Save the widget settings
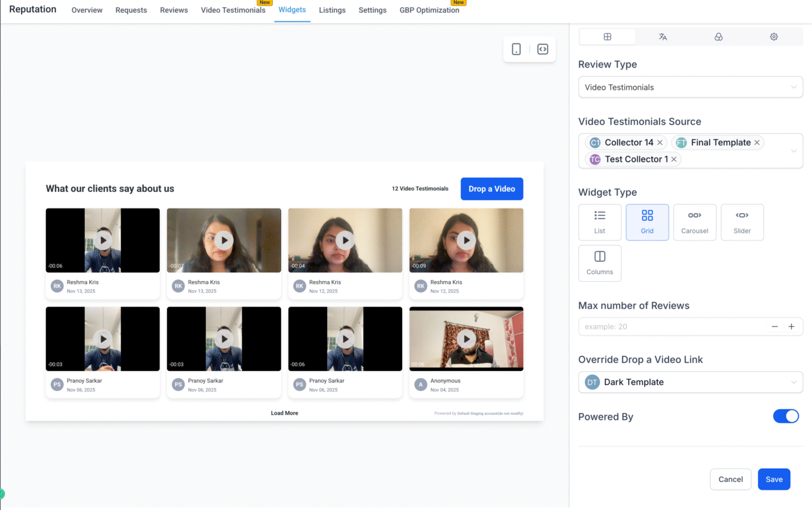The image size is (812, 510). 774,479
